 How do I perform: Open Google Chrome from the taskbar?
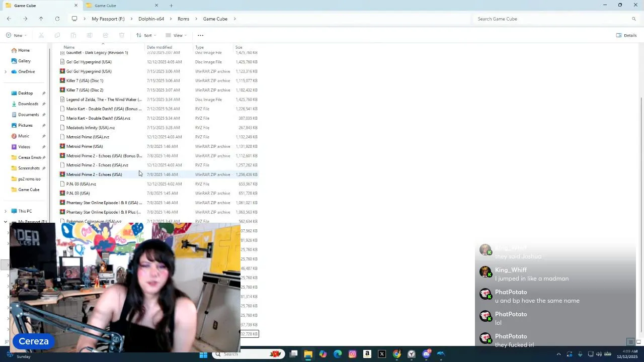397,354
